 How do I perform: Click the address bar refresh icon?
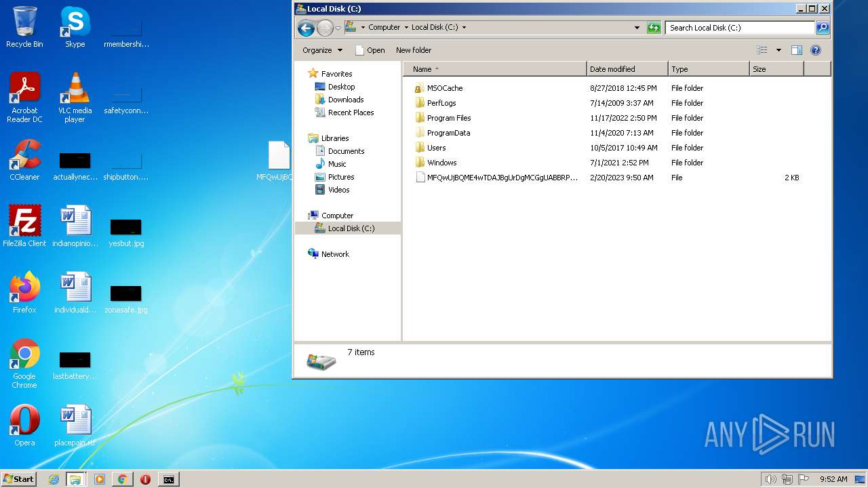(654, 28)
